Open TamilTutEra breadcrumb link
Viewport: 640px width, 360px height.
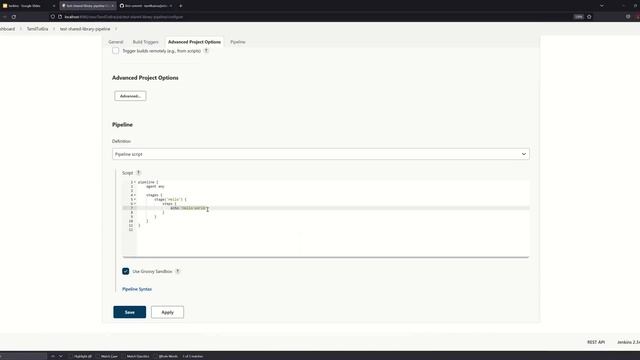37,29
